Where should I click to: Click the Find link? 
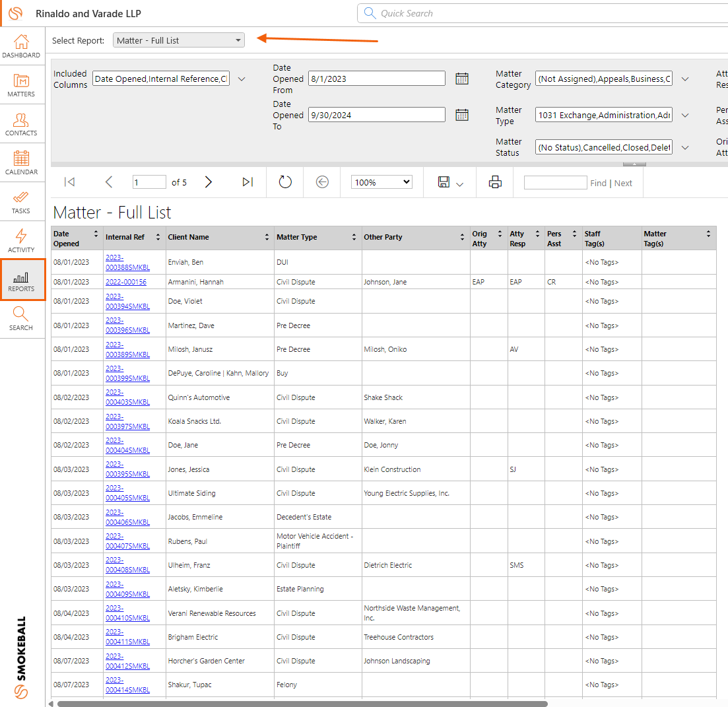coord(598,183)
